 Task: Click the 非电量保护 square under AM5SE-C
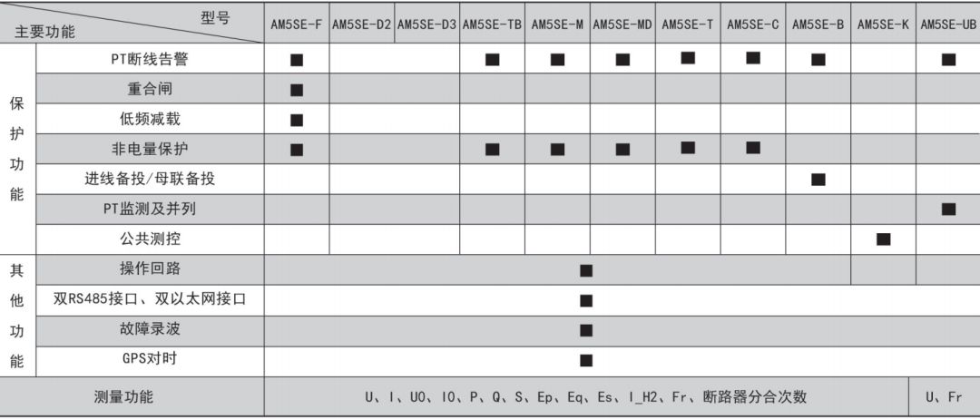click(753, 147)
